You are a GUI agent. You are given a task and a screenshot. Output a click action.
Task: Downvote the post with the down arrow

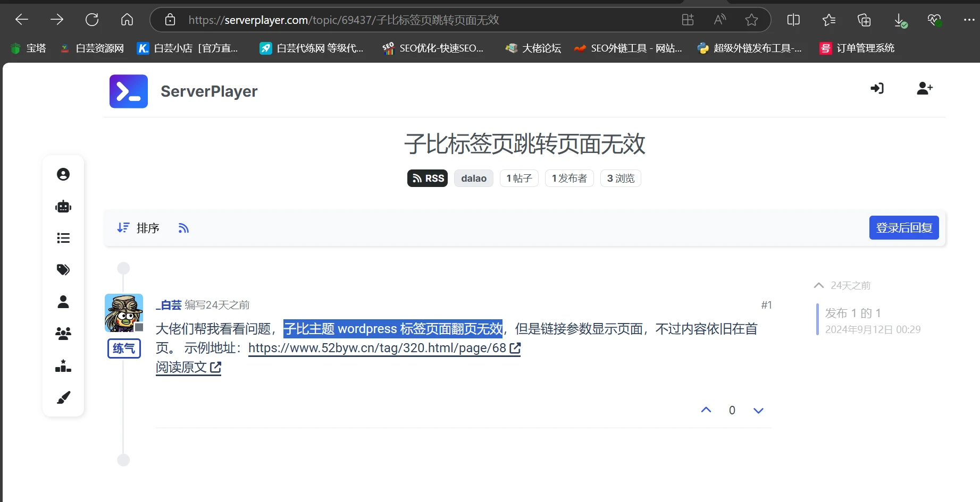[758, 410]
